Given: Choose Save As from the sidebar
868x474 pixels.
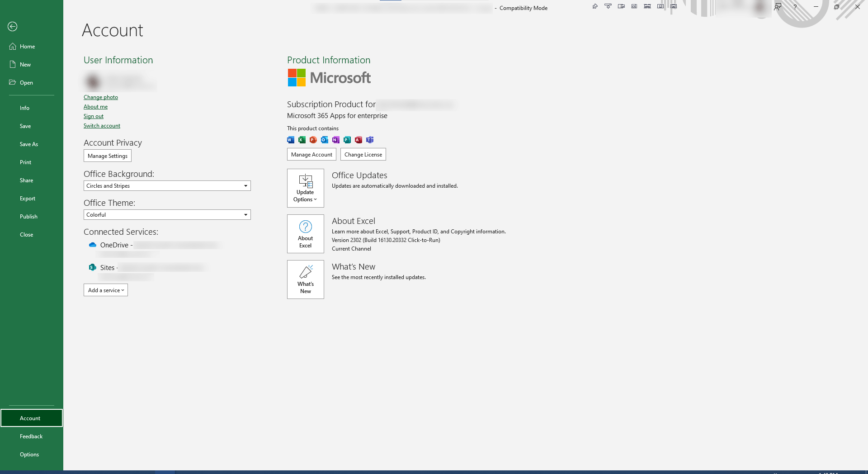Looking at the screenshot, I should click(x=32, y=144).
